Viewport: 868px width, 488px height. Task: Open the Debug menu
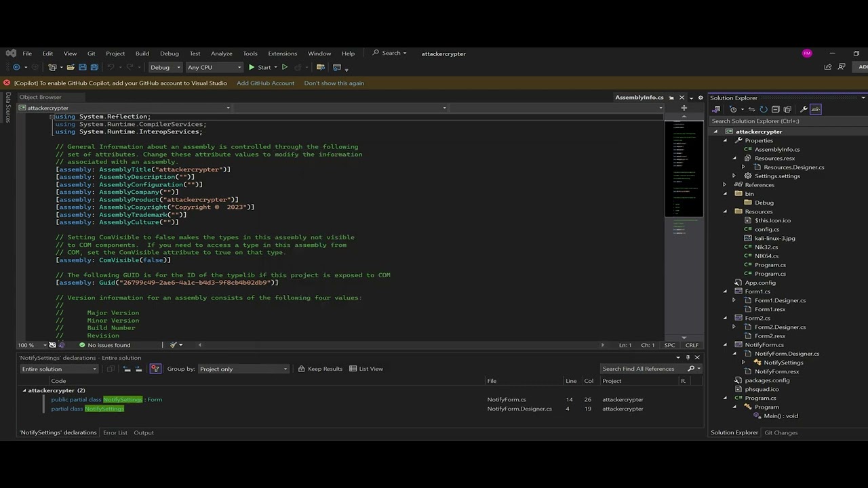pyautogui.click(x=170, y=54)
